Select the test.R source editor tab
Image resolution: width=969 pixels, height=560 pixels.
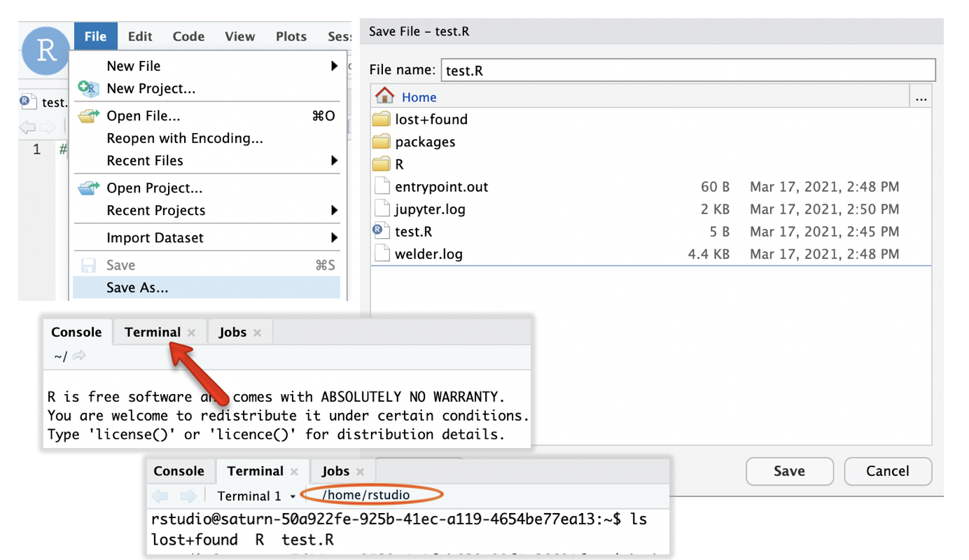pos(44,102)
